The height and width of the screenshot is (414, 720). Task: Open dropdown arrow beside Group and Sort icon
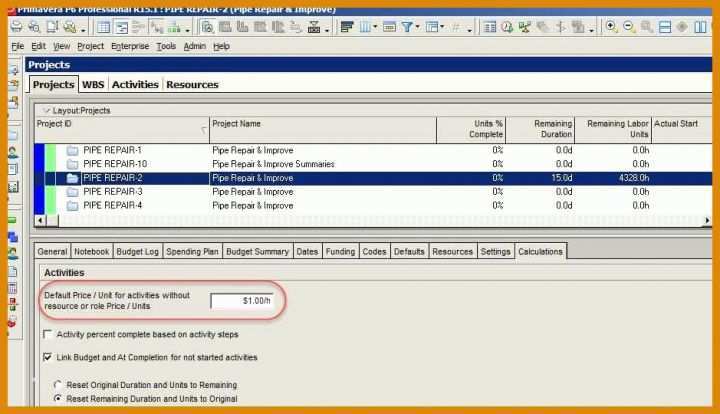442,27
